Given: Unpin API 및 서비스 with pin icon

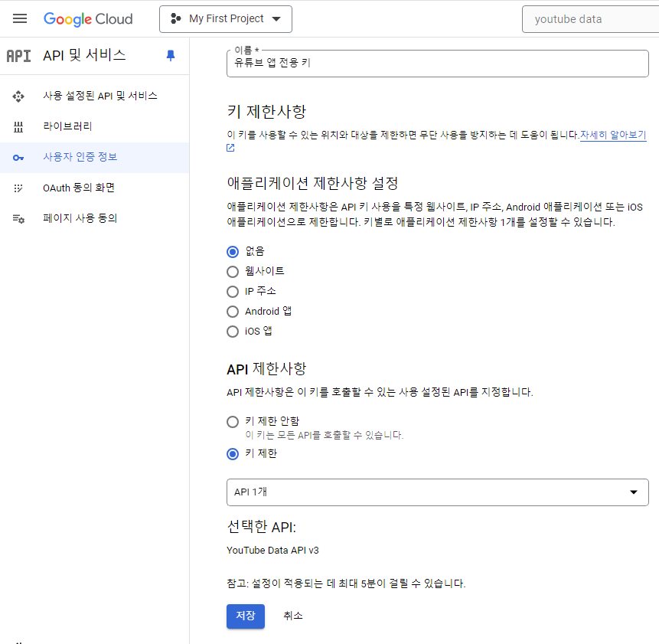Looking at the screenshot, I should click(171, 55).
